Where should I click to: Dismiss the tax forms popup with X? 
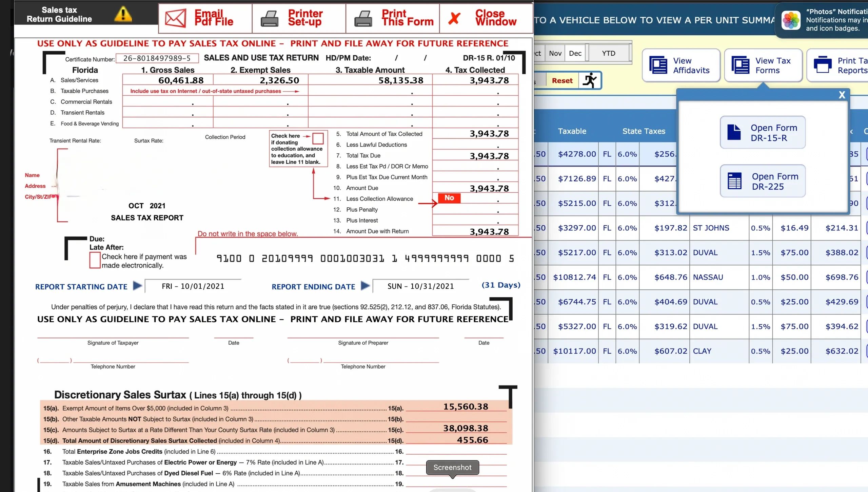(842, 95)
